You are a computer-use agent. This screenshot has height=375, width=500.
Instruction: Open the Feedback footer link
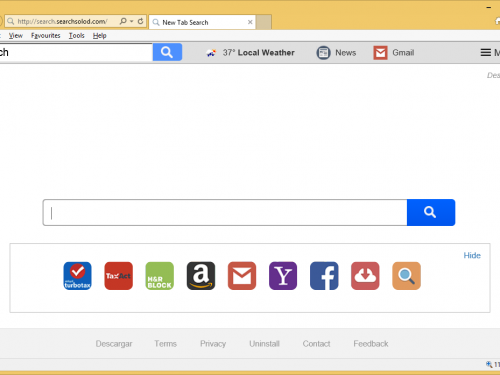(371, 344)
